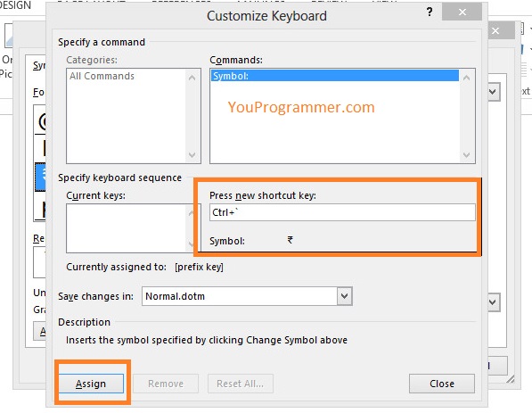The image size is (532, 413).
Task: Click Commands list scroll down arrow
Action: point(467,155)
